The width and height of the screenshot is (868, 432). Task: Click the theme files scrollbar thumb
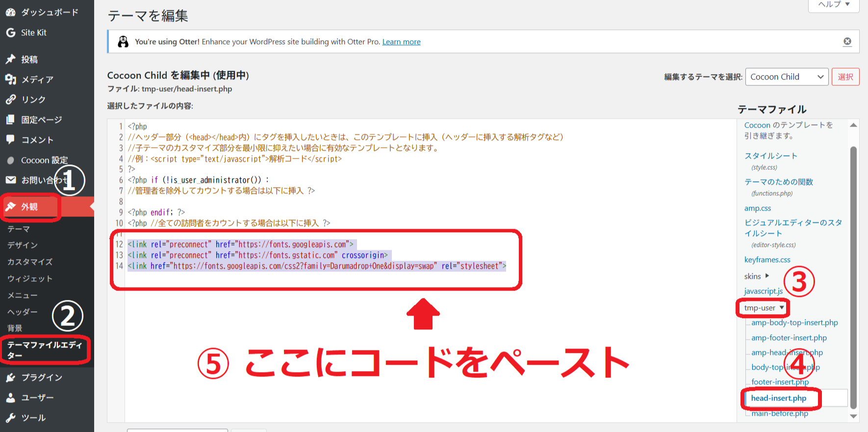pos(853,277)
